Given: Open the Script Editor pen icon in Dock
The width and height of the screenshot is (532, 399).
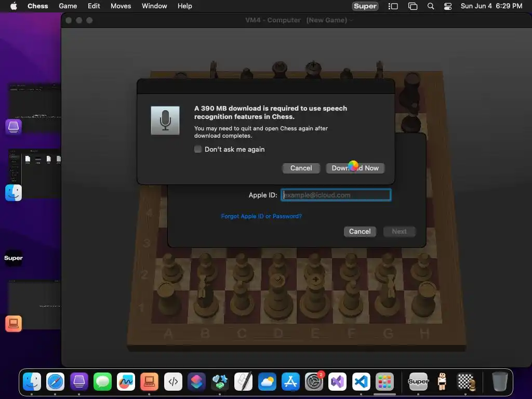Looking at the screenshot, I should [244, 381].
